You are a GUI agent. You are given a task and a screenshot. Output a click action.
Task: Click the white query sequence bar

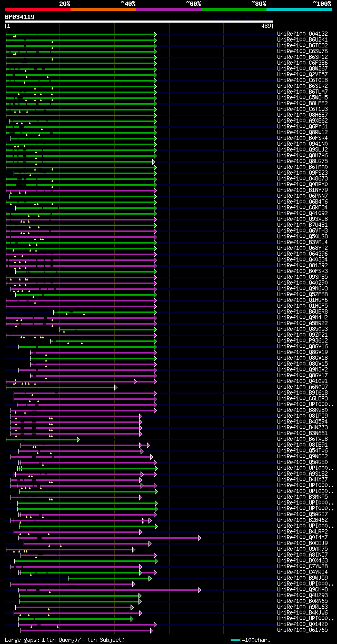pos(139,22)
